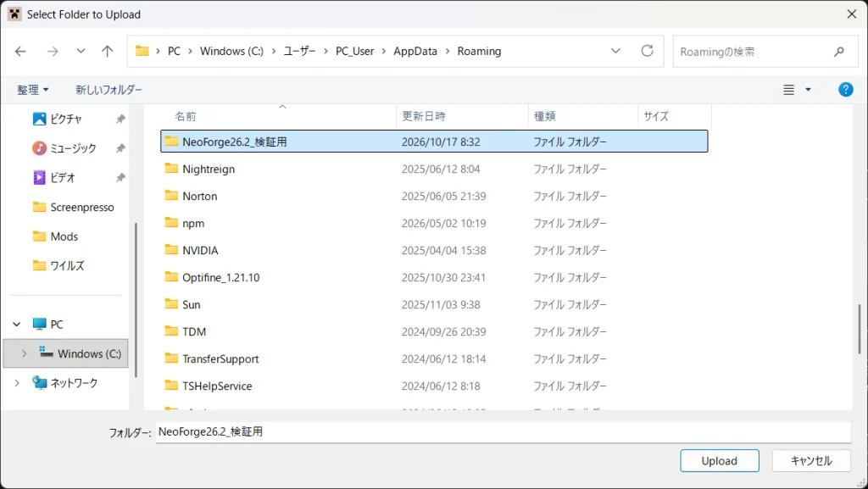
Task: Expand the ネットワーク tree node
Action: (x=17, y=383)
